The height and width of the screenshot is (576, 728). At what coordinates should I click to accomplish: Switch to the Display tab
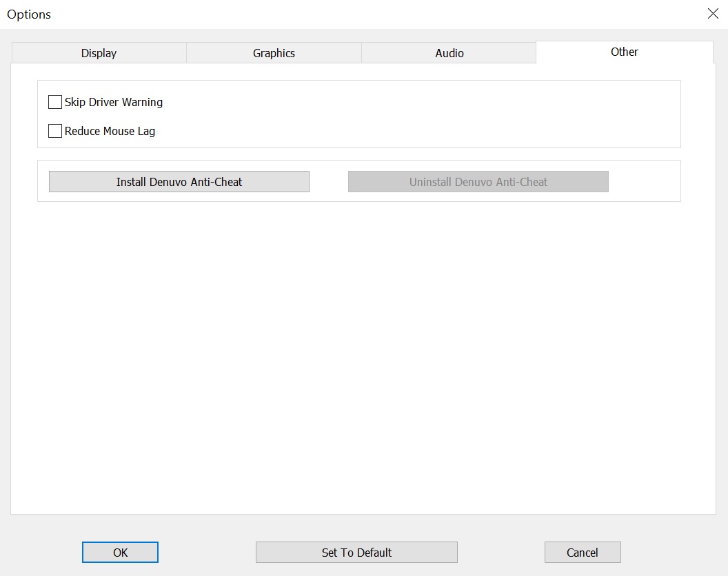coord(99,53)
